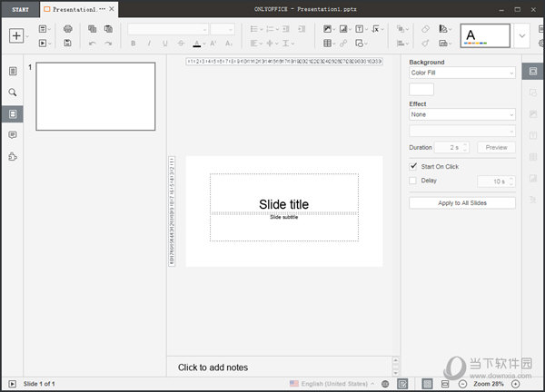Click the Preview button
Image resolution: width=545 pixels, height=392 pixels.
point(496,148)
